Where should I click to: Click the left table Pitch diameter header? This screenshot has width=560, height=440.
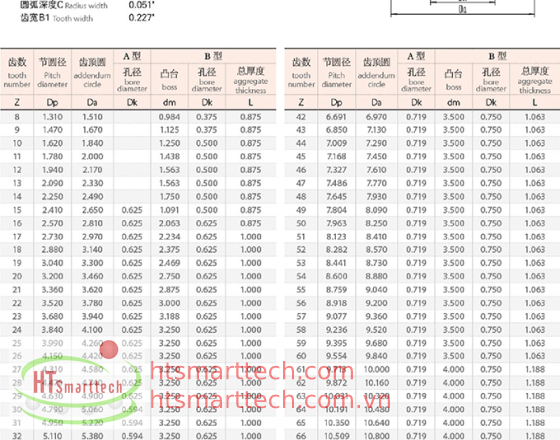52,72
